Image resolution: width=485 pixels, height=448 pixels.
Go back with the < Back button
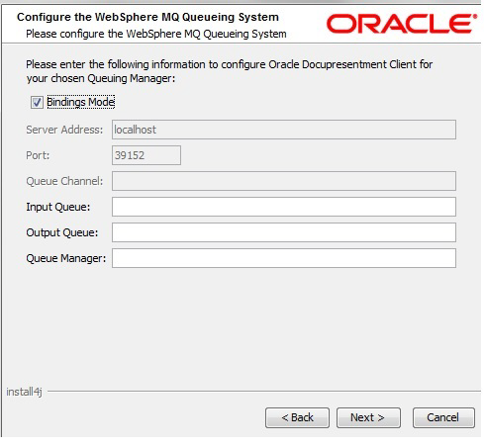point(297,417)
